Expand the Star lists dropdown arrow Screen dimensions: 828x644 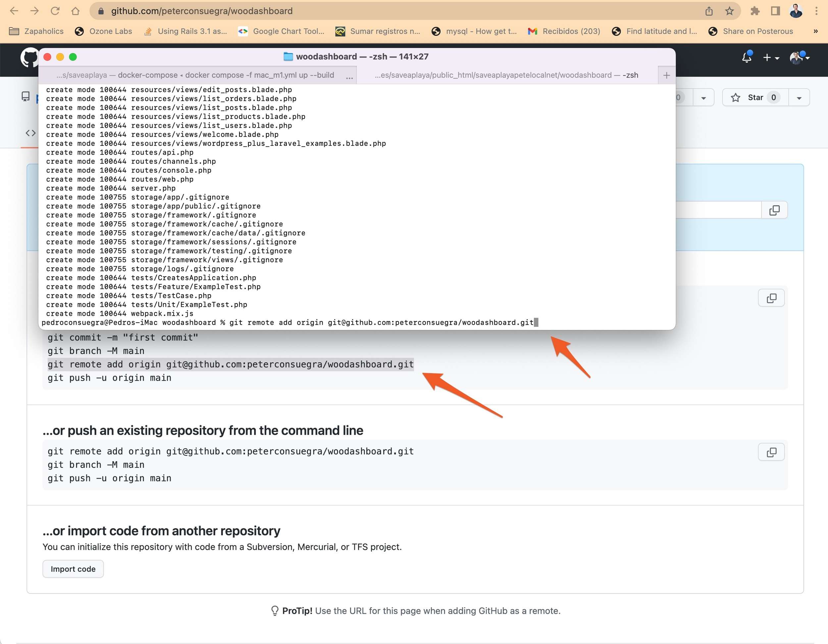pos(799,98)
